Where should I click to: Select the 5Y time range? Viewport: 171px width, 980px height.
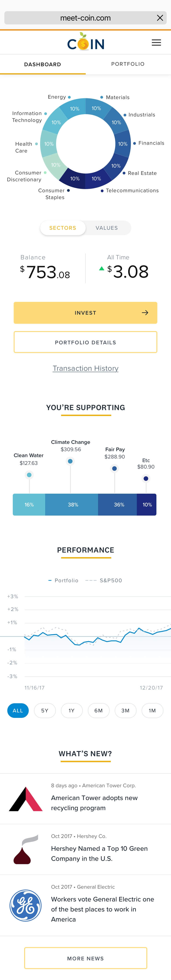[45, 710]
